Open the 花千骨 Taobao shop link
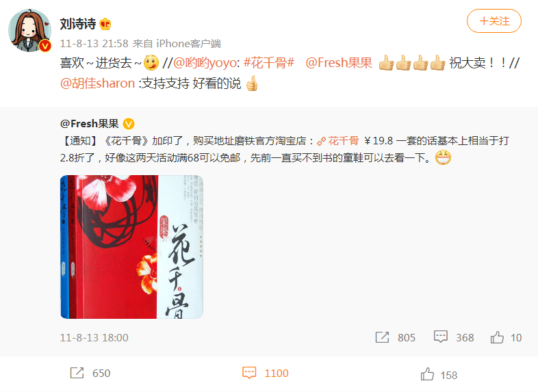Screen dimensions: 538x392 338,141
